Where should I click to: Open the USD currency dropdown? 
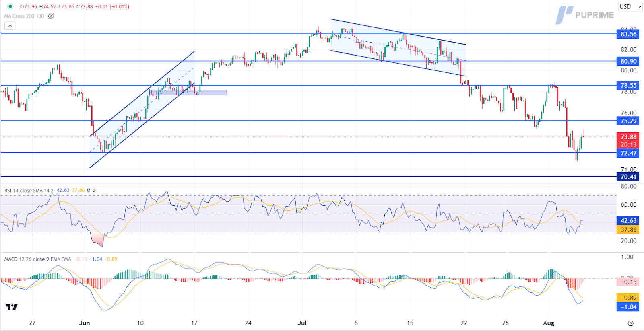(x=630, y=6)
